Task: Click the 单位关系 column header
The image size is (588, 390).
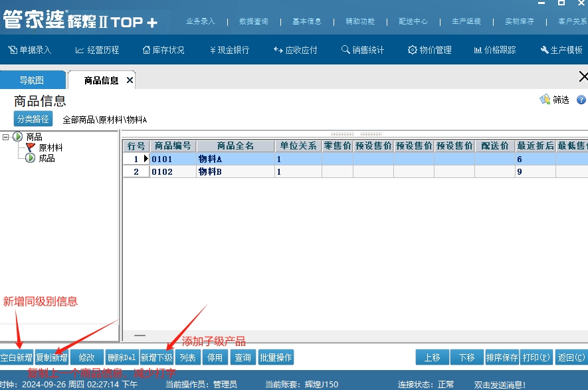Action: (x=298, y=146)
